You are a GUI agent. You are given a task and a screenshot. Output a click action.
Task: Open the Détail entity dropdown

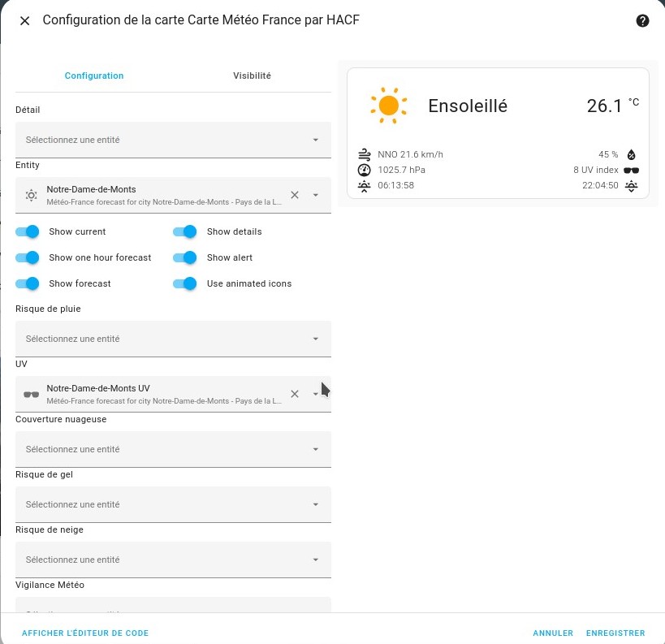click(x=173, y=140)
